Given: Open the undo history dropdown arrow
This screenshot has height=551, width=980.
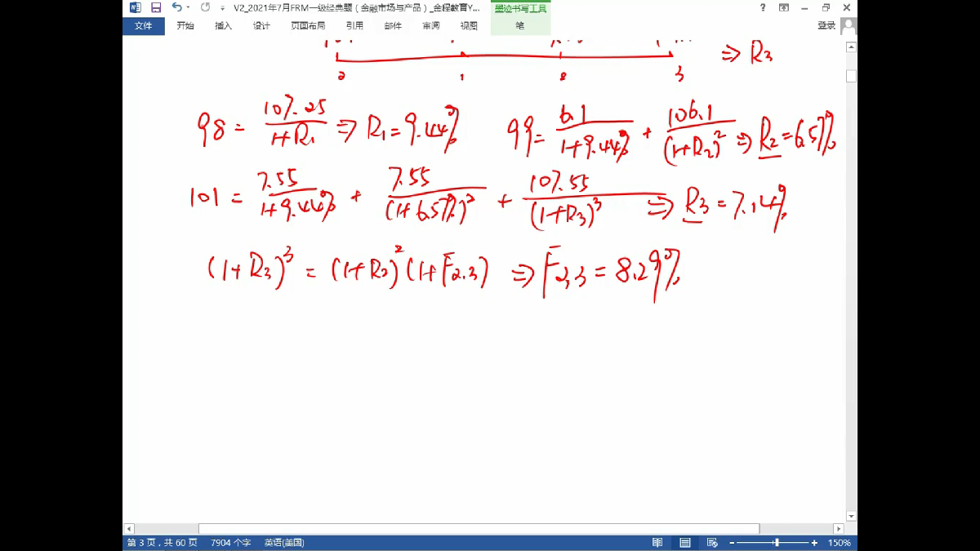Looking at the screenshot, I should [189, 7].
